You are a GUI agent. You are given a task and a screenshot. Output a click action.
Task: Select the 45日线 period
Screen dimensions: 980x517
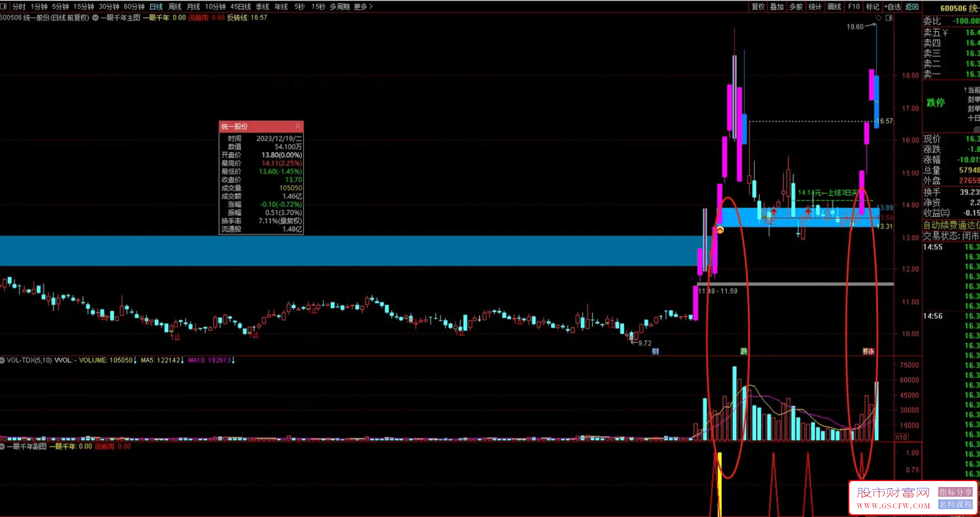(240, 7)
